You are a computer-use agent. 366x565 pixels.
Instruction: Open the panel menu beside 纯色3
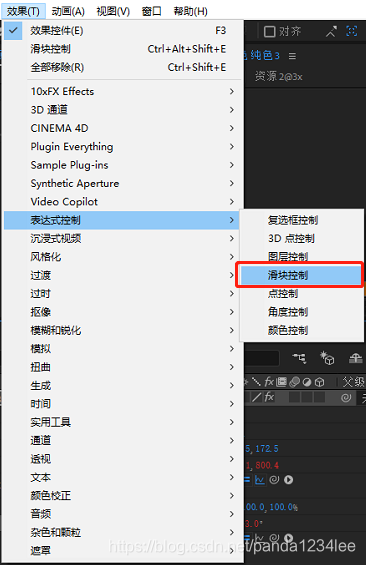(293, 56)
